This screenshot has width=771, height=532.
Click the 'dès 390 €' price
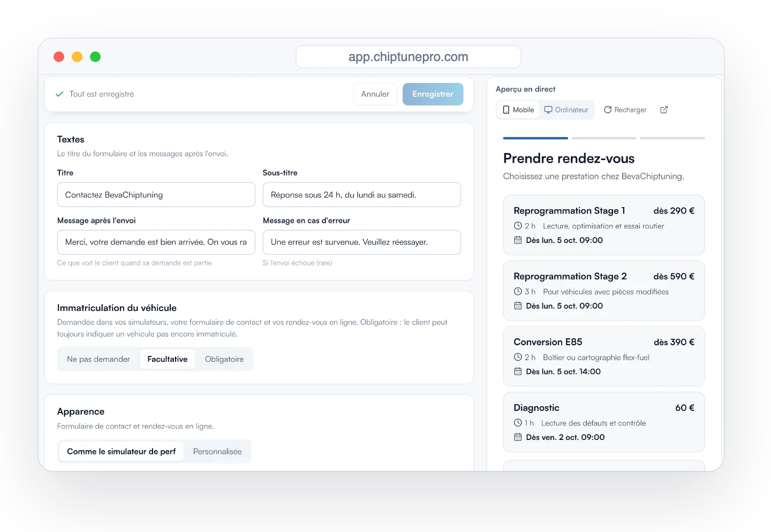674,342
